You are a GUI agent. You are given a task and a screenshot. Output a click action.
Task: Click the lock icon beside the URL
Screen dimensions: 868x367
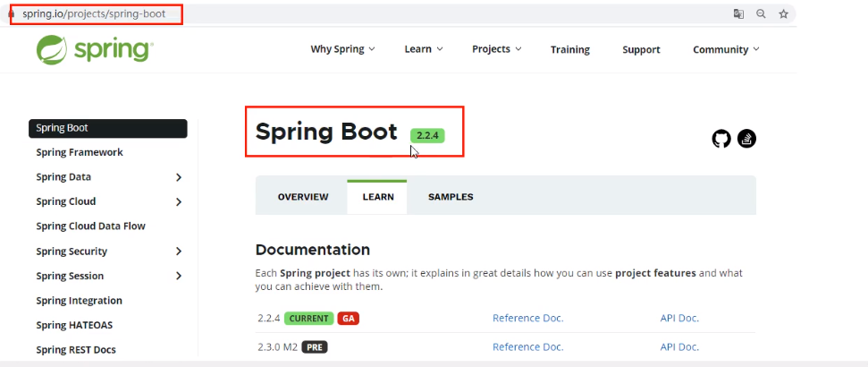pos(11,13)
